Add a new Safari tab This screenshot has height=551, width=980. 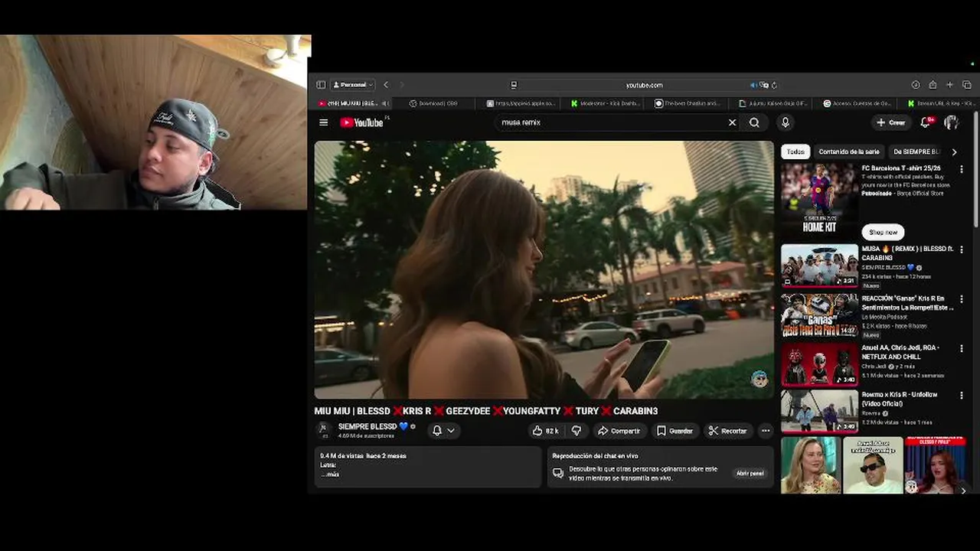point(949,85)
